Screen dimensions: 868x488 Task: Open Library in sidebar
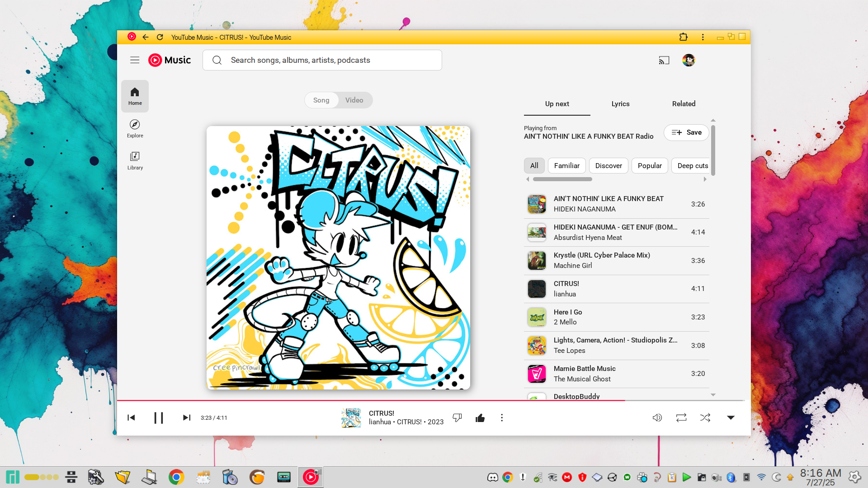pos(135,160)
